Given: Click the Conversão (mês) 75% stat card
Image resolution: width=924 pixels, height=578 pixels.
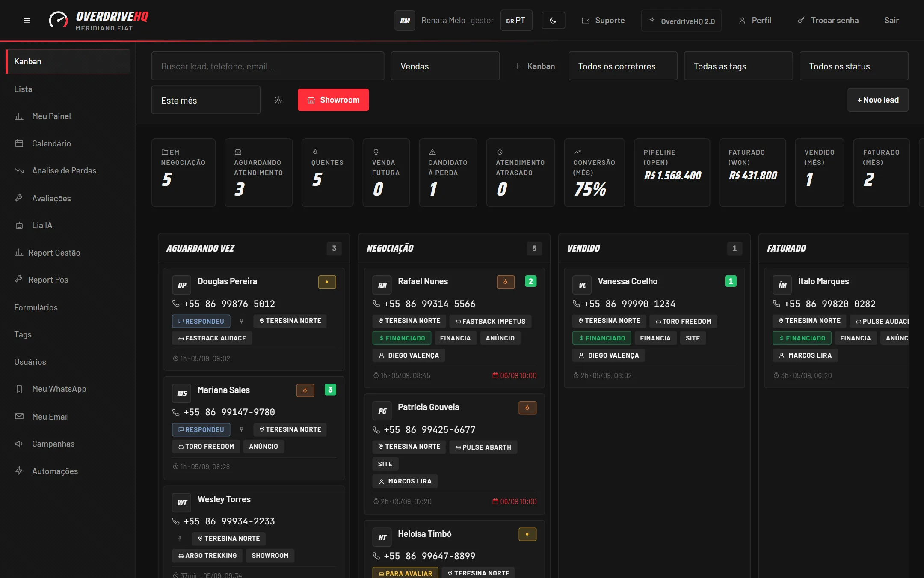Looking at the screenshot, I should (x=594, y=173).
